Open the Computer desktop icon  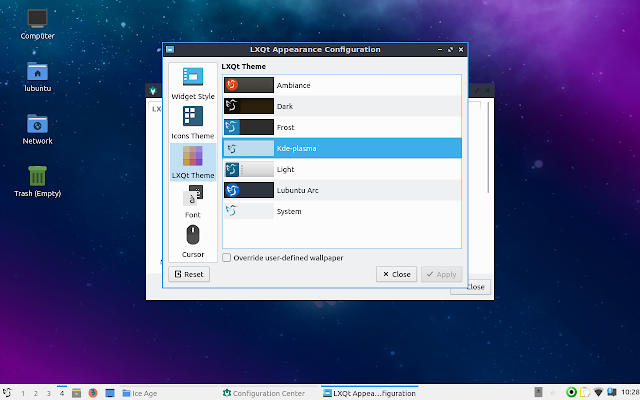coord(37,24)
